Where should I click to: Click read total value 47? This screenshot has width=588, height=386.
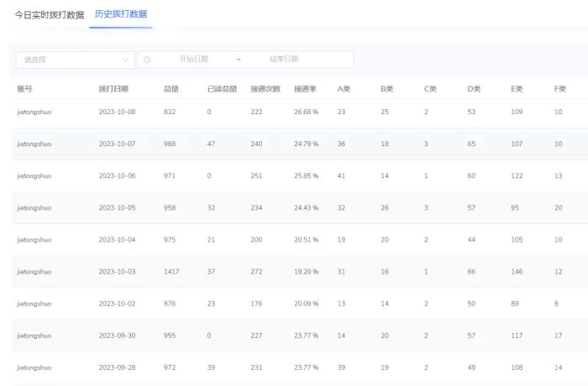pos(211,143)
